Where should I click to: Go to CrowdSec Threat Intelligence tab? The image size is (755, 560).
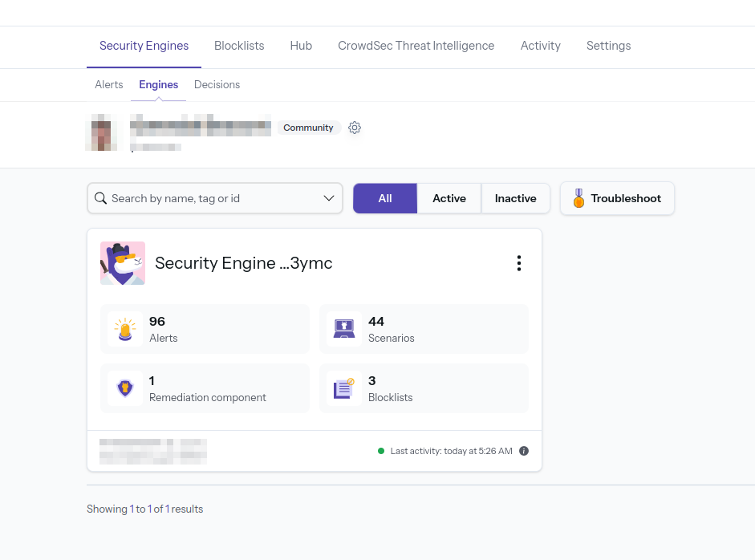[416, 46]
